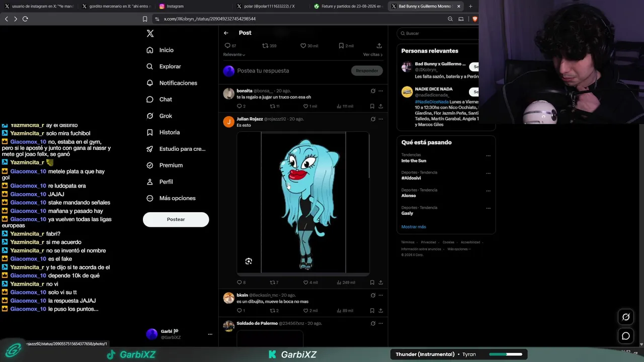
Task: Click Grok icon on Julian Rojazz's reply
Action: 373,119
